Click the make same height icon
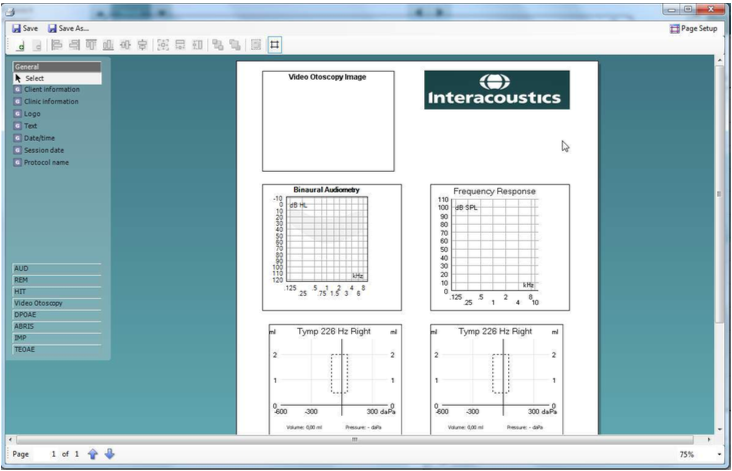The height and width of the screenshot is (471, 732). point(197,45)
